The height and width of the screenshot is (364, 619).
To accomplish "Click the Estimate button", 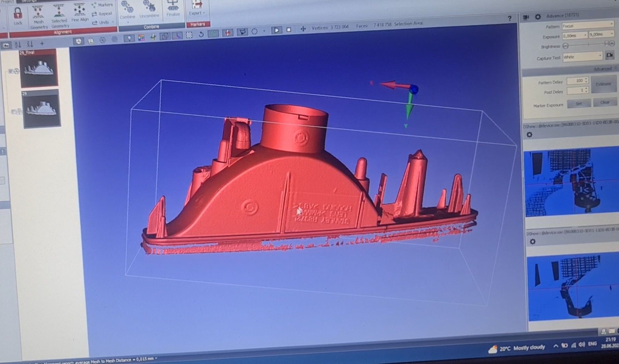I will pyautogui.click(x=603, y=84).
